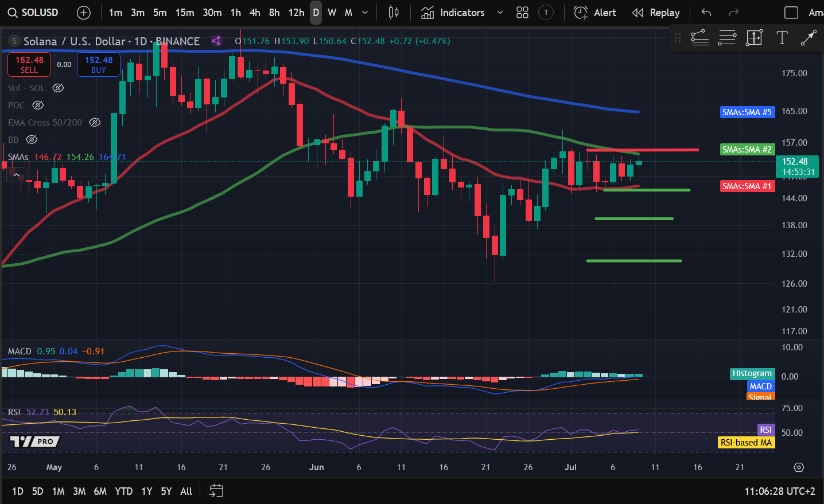Toggle visibility of POC indicator
Screen dimensions: 824x504
click(38, 105)
